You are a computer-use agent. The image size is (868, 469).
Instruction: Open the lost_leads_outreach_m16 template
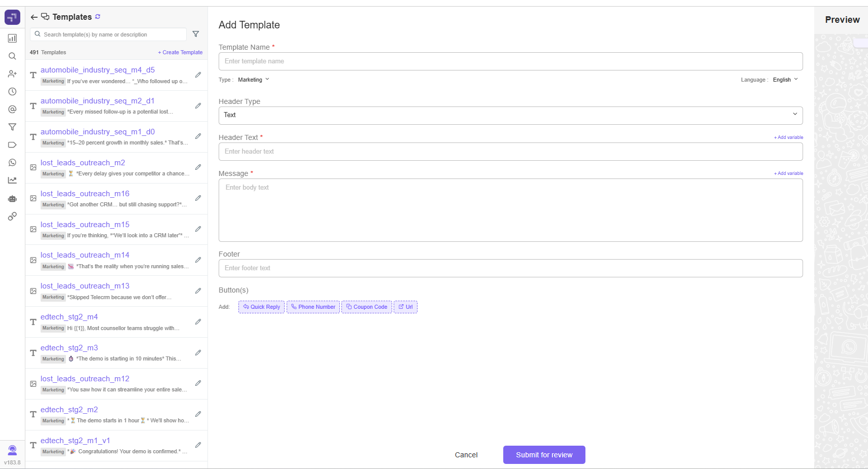(x=85, y=194)
